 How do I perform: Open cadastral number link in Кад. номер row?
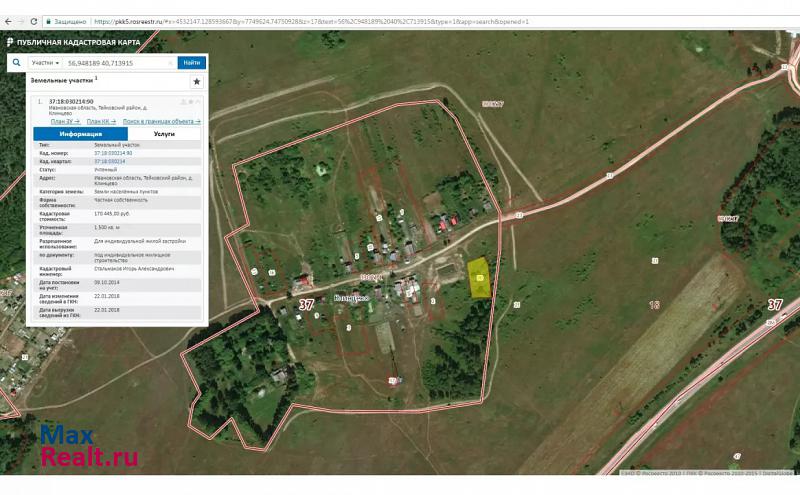[x=113, y=153]
